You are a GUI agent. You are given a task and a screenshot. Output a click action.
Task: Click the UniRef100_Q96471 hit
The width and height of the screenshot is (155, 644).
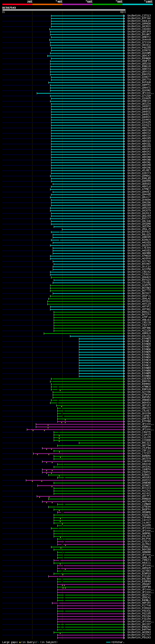[x=139, y=88]
